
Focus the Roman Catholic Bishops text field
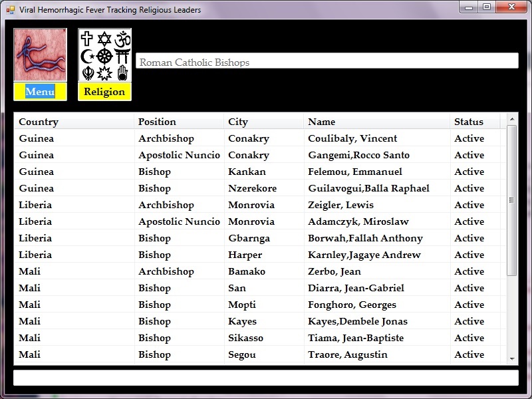click(327, 61)
